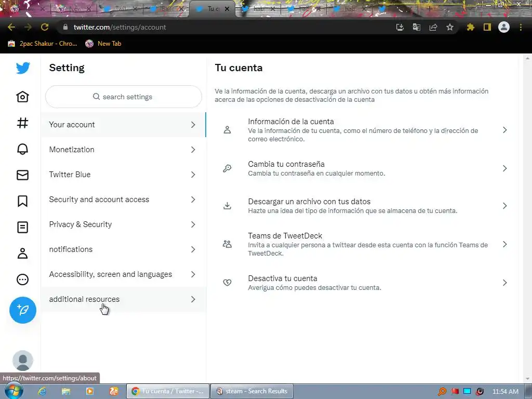
Task: Click key icon beside Cambia tu contraseña
Action: click(227, 168)
